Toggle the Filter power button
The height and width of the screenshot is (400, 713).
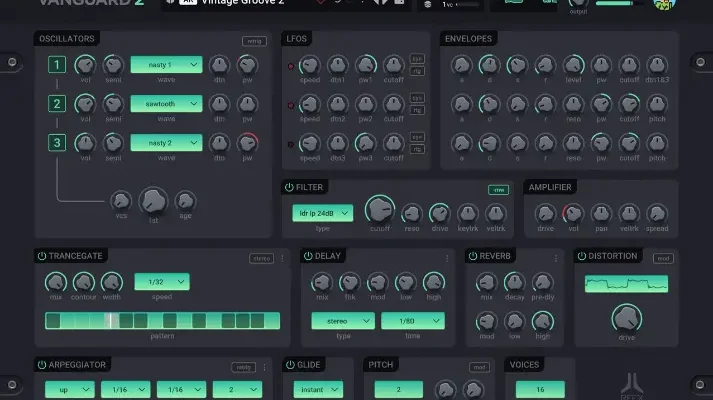coord(290,187)
